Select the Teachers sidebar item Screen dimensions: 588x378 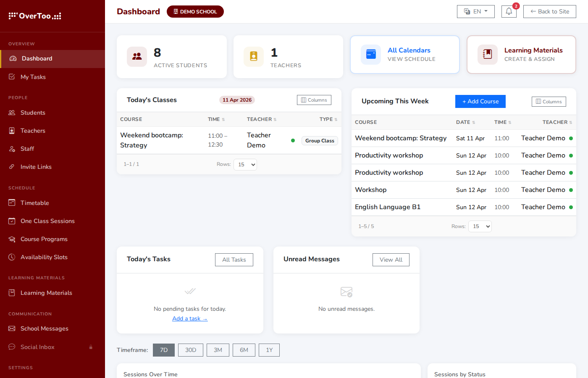(33, 131)
